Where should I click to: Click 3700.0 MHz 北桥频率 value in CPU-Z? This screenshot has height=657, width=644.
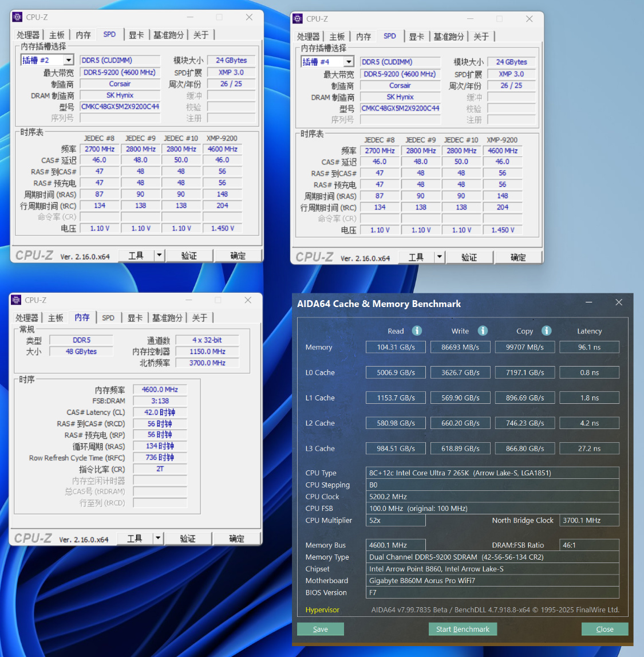point(207,363)
